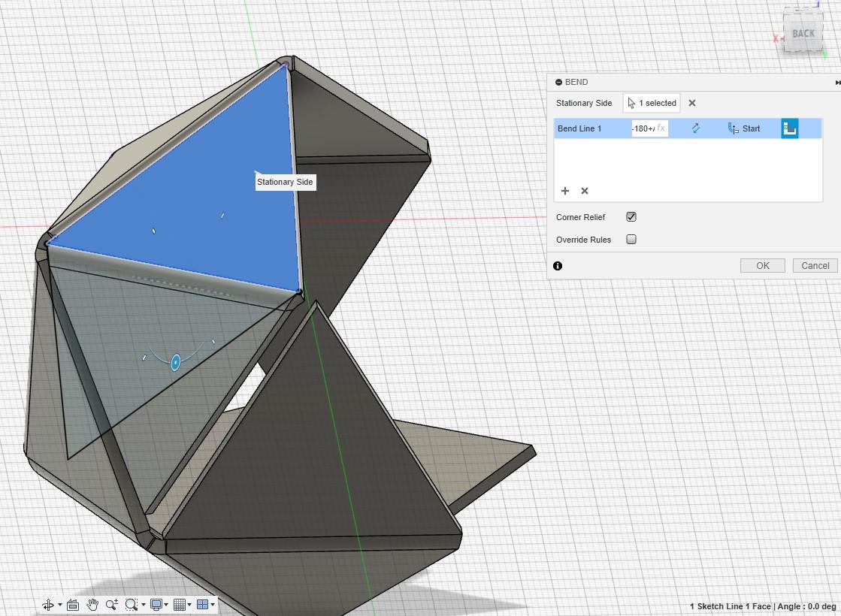This screenshot has width=841, height=616.
Task: Click the bend angle input field
Action: pyautogui.click(x=649, y=128)
